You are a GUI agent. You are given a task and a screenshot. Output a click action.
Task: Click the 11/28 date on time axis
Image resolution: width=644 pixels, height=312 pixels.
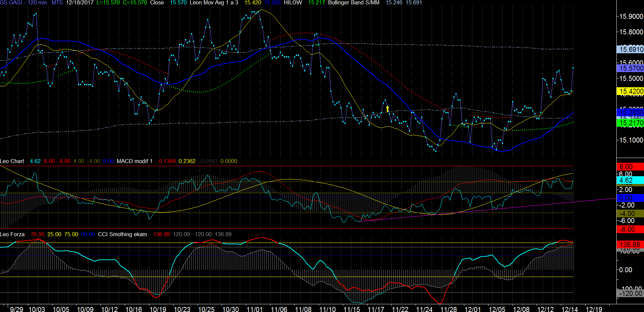[x=449, y=309]
